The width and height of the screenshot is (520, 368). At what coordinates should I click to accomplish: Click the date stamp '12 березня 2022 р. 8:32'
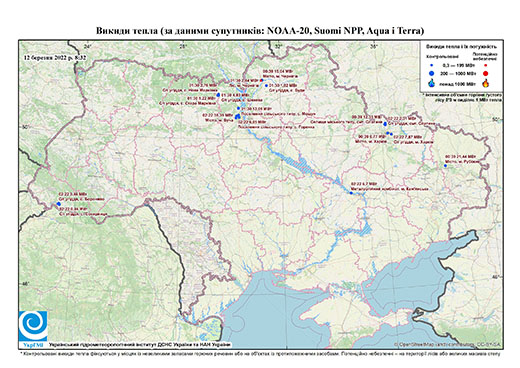pyautogui.click(x=55, y=57)
